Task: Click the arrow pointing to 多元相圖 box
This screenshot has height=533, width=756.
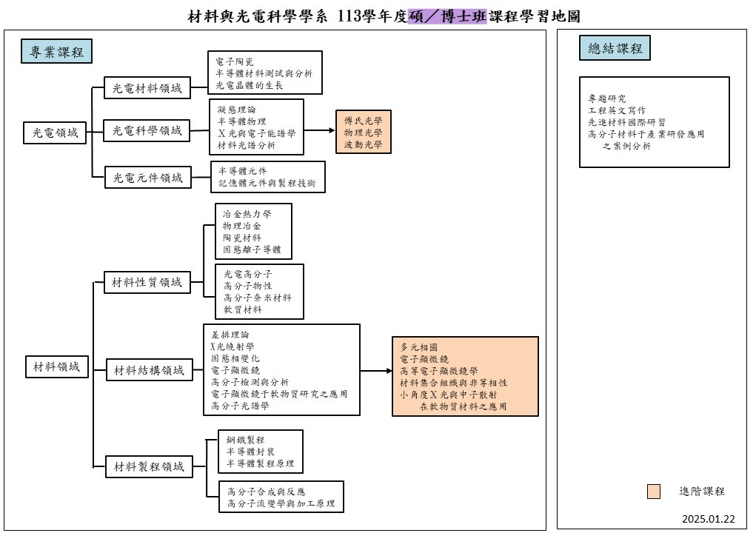Action: click(376, 370)
